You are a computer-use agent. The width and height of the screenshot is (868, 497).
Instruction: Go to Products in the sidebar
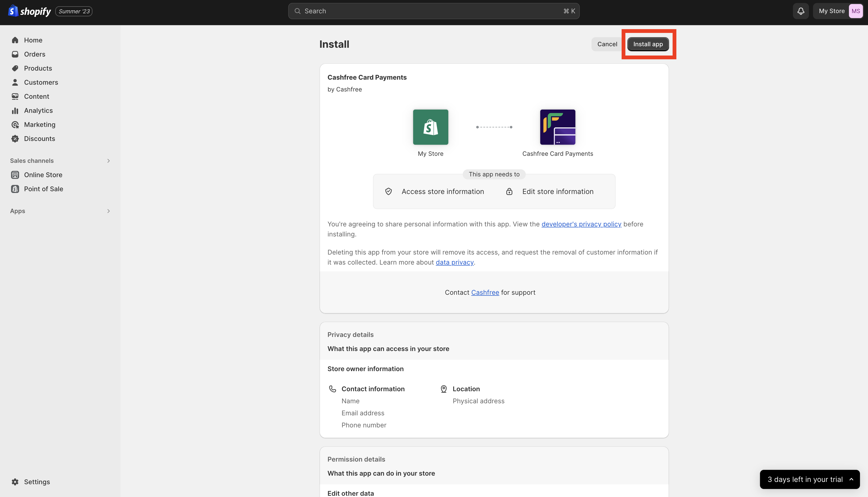(x=38, y=68)
